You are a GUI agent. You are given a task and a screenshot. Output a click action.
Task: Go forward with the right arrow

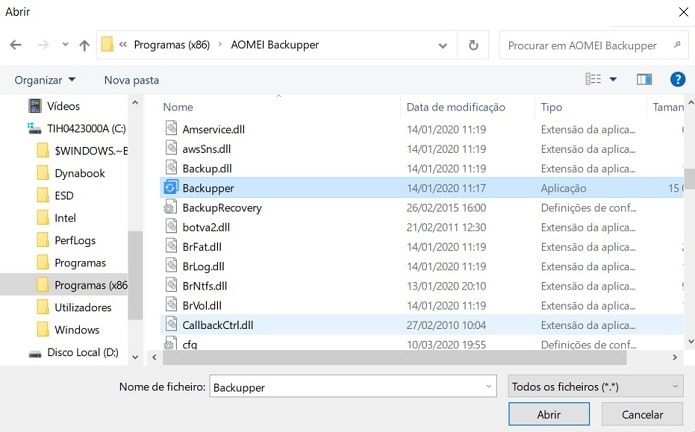[x=43, y=45]
